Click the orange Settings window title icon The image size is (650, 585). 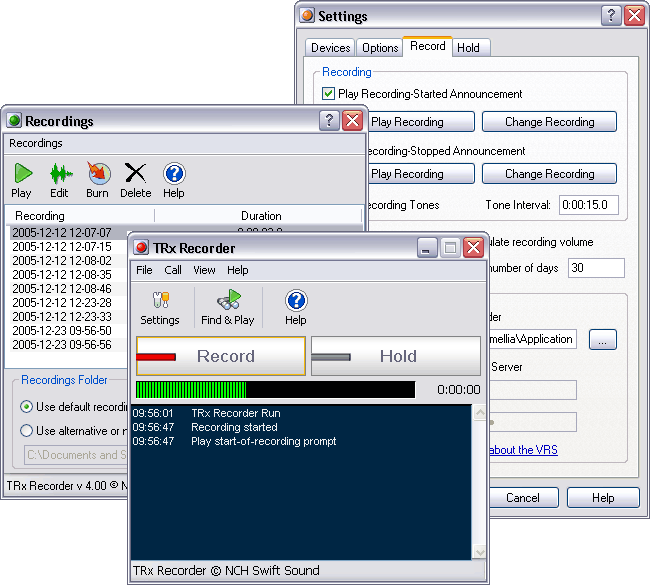coord(307,15)
